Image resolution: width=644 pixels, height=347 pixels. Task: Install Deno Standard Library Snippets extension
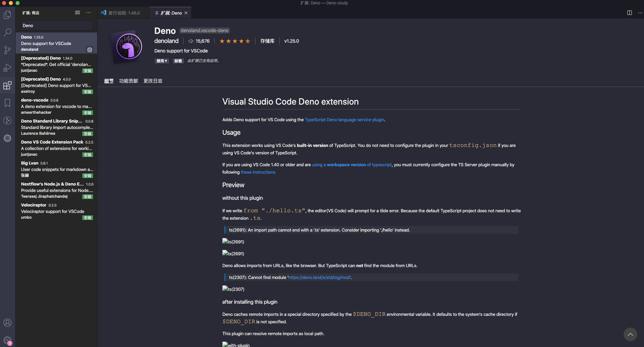pos(88,134)
